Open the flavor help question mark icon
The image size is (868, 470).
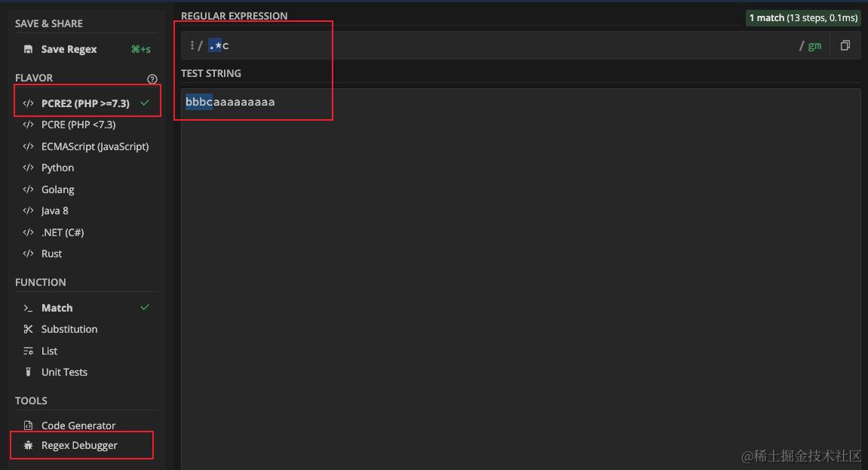[152, 78]
